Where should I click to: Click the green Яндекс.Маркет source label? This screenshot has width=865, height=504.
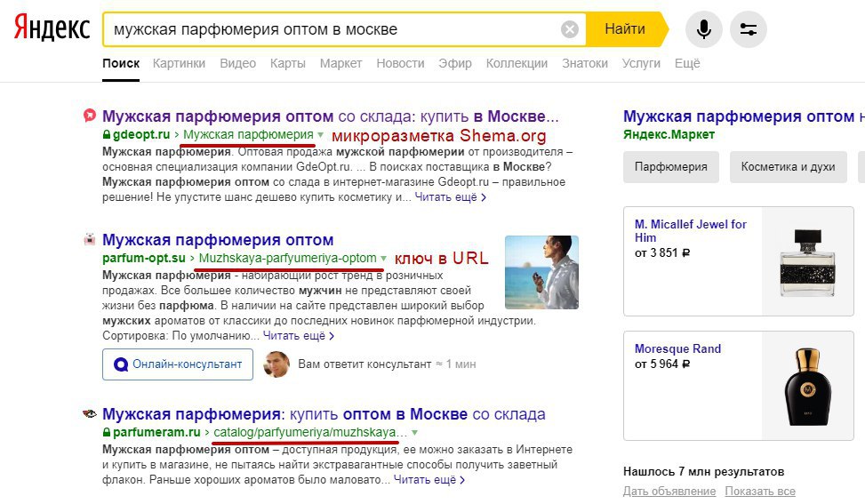click(669, 134)
